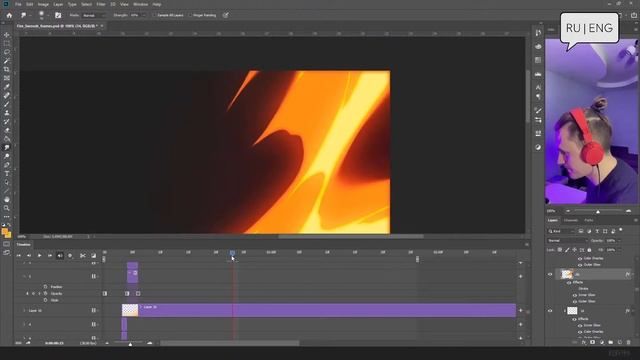The width and height of the screenshot is (640, 360).
Task: Step to previous frame in timeline
Action: pos(29,256)
